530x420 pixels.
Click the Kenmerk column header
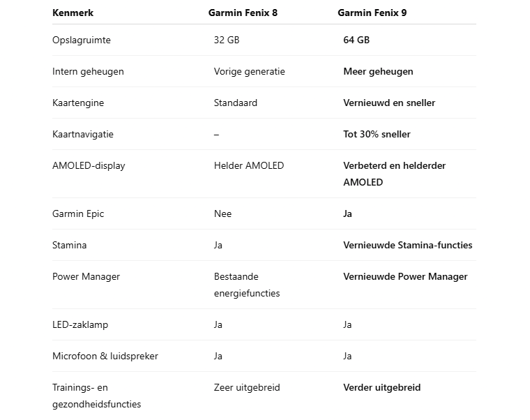pos(73,13)
